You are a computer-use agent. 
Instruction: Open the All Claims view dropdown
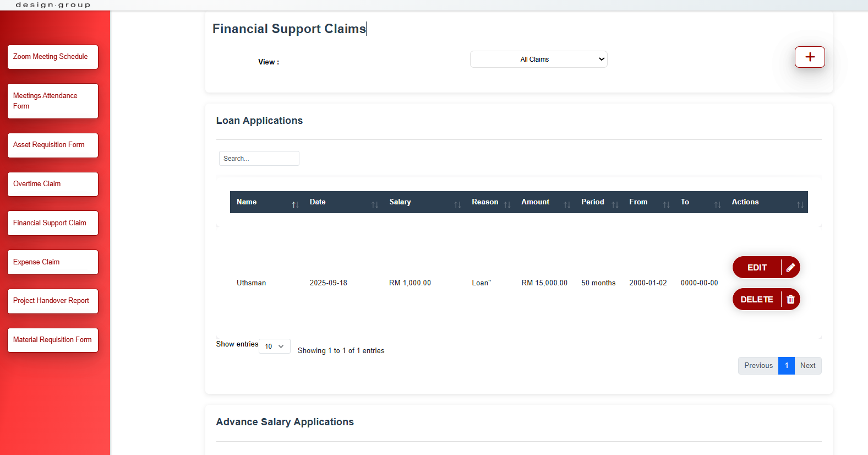click(x=538, y=59)
